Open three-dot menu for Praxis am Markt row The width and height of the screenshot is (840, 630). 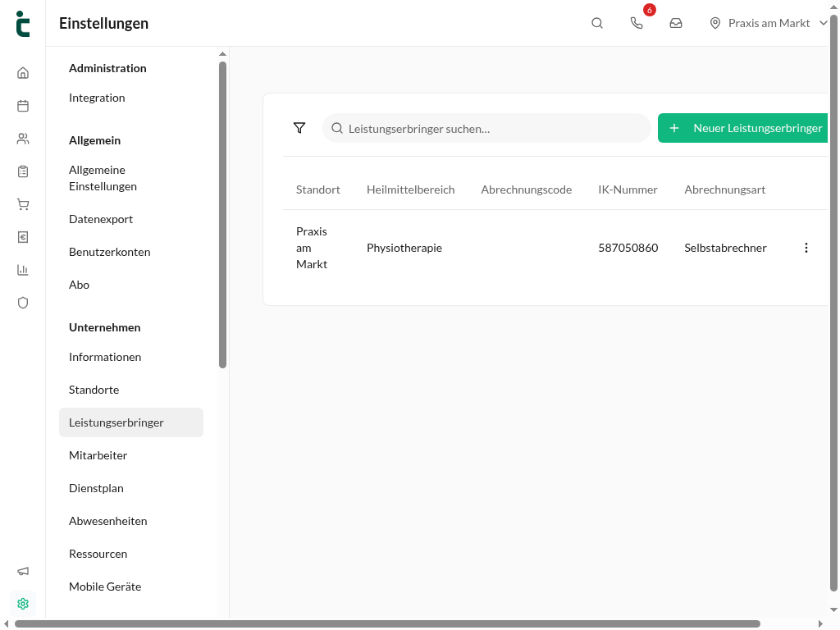point(806,248)
